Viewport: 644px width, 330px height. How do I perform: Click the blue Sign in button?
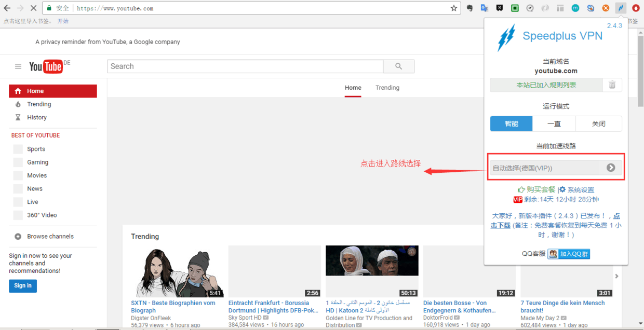[x=23, y=286]
